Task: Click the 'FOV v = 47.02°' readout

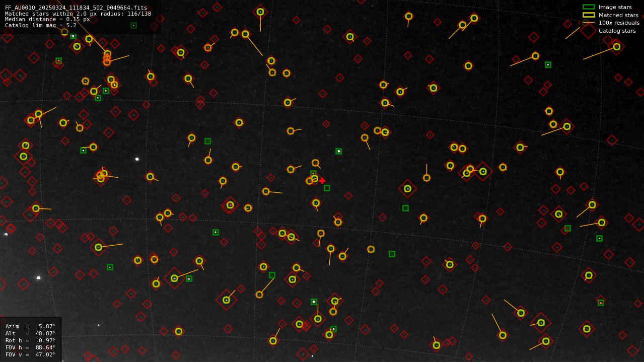Action: [x=30, y=354]
